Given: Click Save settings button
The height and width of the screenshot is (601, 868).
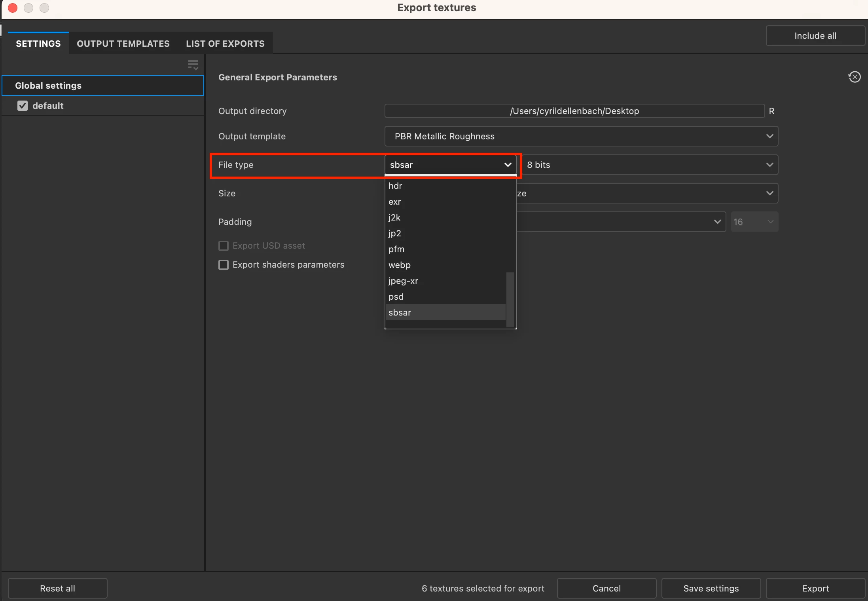Looking at the screenshot, I should (x=711, y=588).
